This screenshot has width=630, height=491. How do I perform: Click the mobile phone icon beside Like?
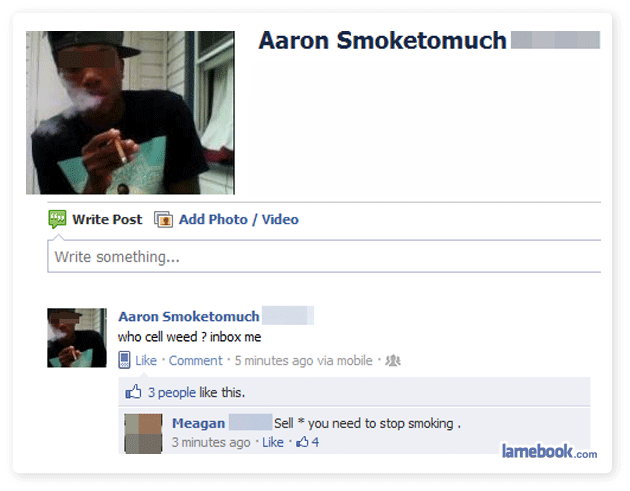pyautogui.click(x=124, y=360)
